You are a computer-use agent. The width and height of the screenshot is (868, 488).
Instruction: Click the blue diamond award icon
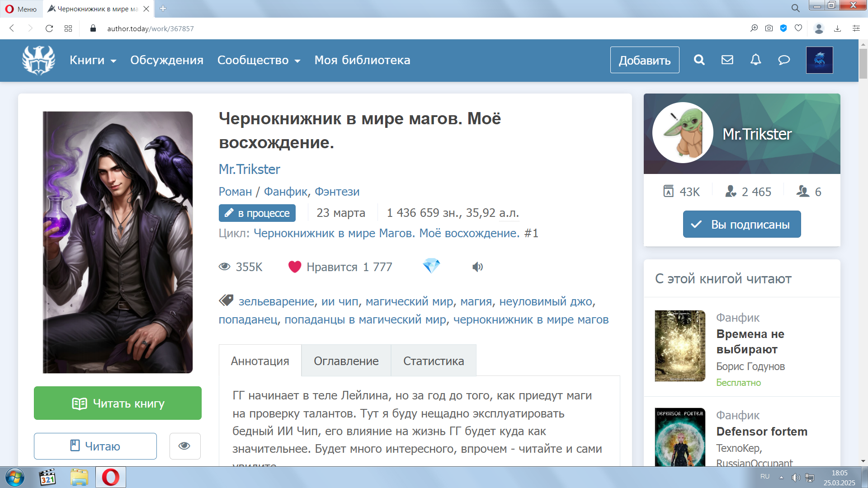(431, 266)
